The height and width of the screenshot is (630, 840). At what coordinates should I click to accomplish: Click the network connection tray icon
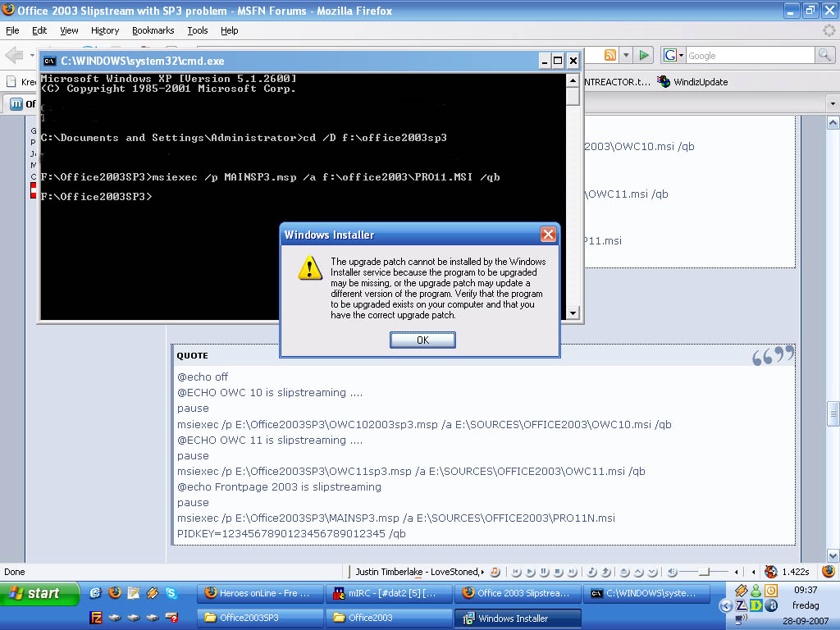(742, 620)
